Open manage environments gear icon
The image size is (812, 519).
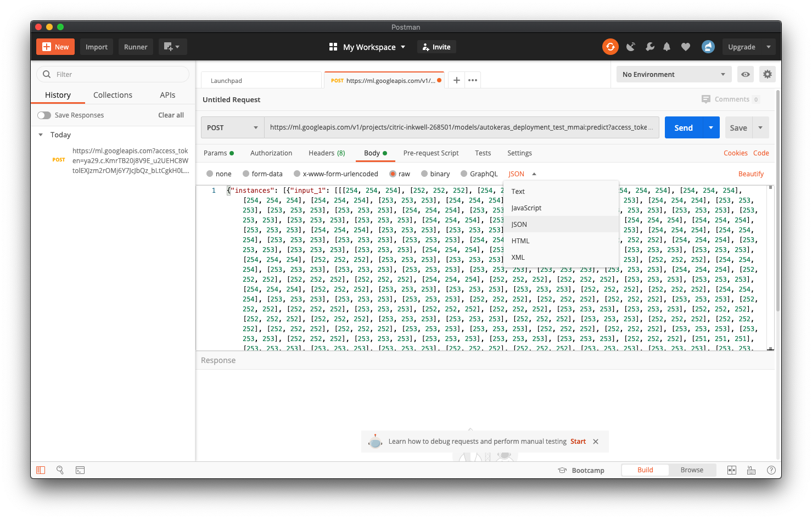pyautogui.click(x=768, y=74)
